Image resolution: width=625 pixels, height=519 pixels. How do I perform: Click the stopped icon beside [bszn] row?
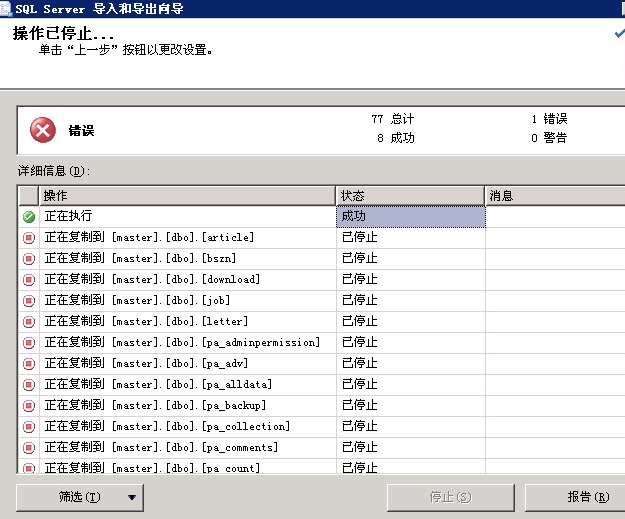click(29, 259)
